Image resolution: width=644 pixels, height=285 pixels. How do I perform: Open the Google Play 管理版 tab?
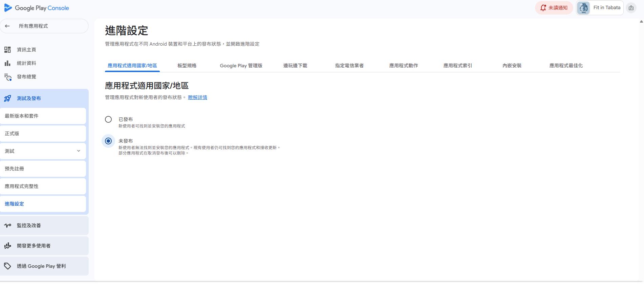pos(241,66)
